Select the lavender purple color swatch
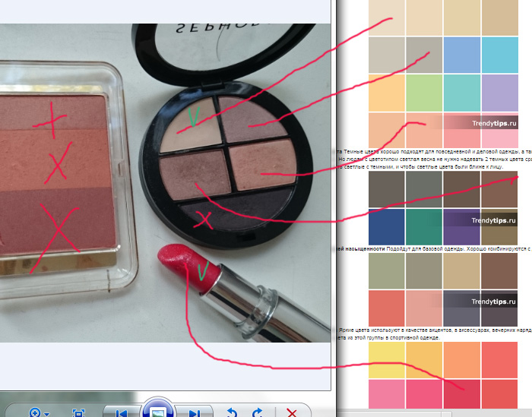The width and height of the screenshot is (532, 417). [x=501, y=91]
